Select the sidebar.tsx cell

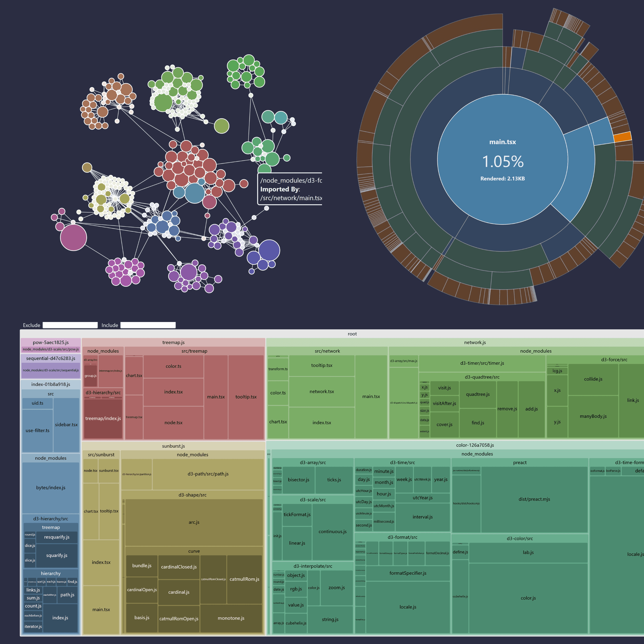coord(66,425)
